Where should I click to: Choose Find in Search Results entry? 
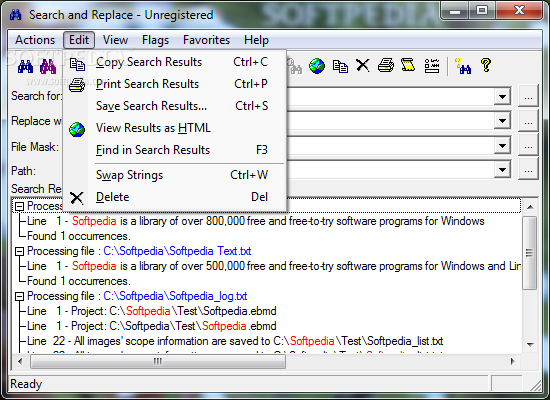(x=175, y=150)
